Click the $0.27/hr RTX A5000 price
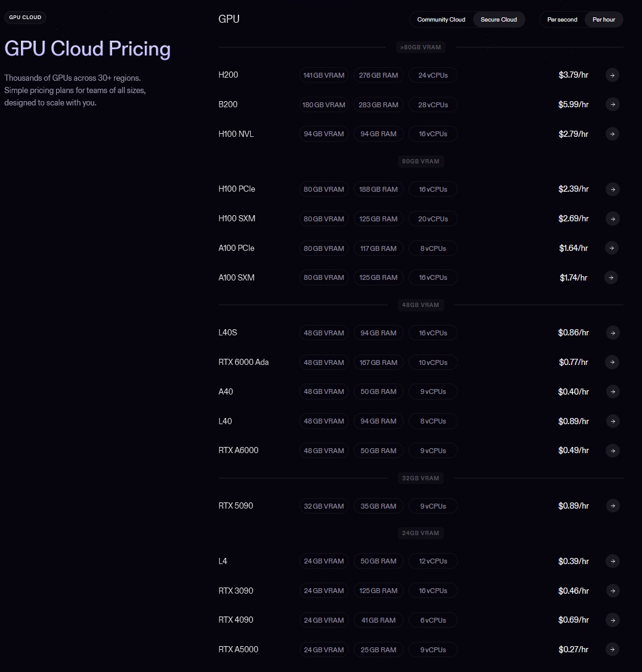 (x=573, y=650)
